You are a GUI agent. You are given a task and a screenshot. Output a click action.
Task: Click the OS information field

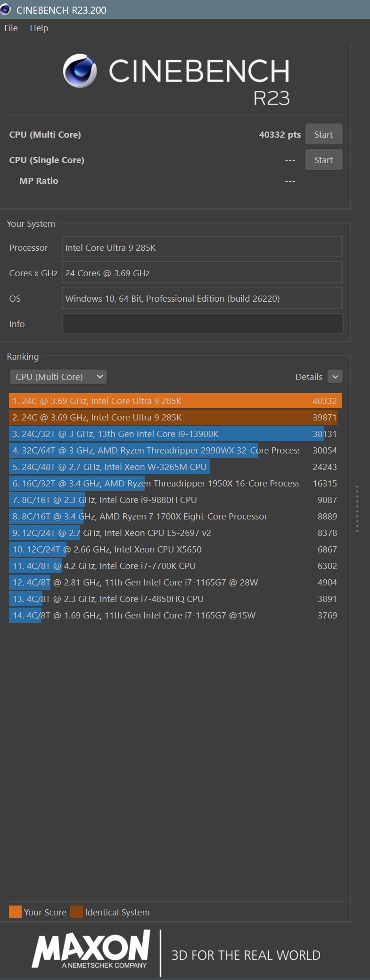pyautogui.click(x=202, y=298)
